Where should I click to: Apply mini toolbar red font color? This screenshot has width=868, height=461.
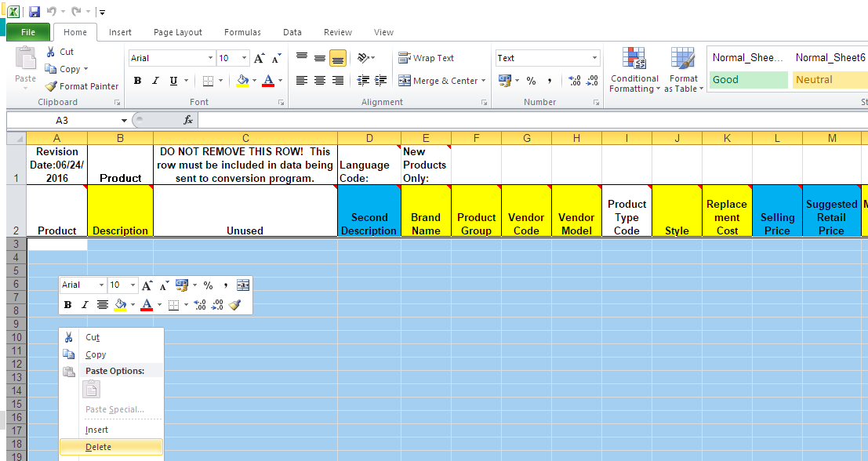point(147,304)
